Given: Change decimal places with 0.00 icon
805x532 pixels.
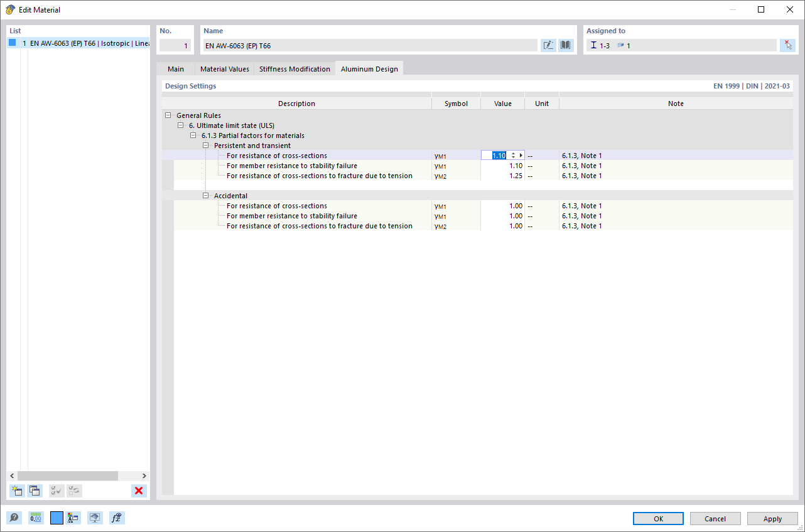Looking at the screenshot, I should pyautogui.click(x=35, y=518).
